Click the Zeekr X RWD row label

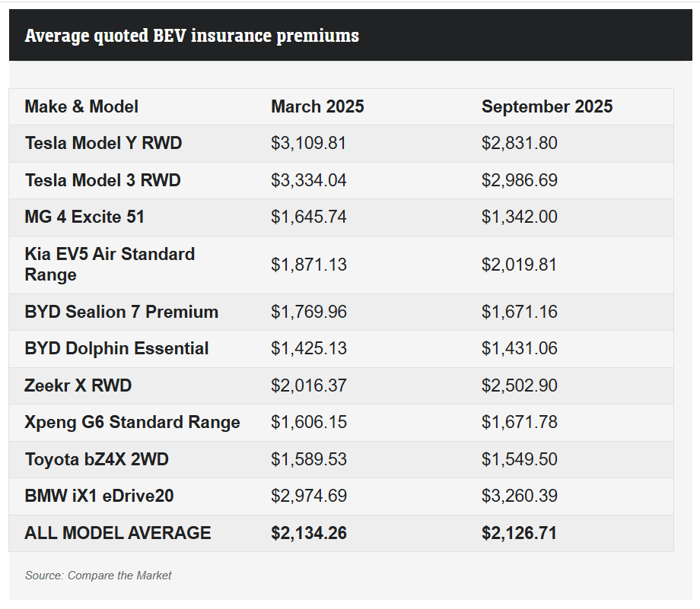click(78, 385)
